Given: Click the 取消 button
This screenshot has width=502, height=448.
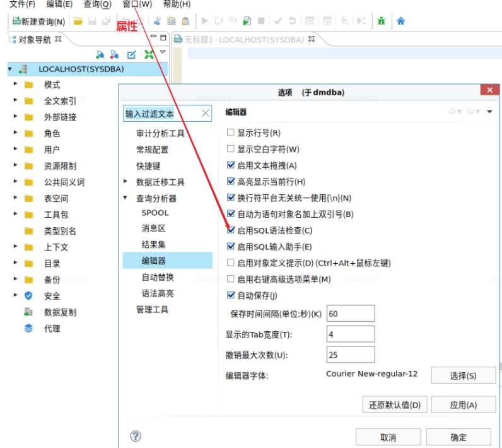Looking at the screenshot, I should 388,437.
